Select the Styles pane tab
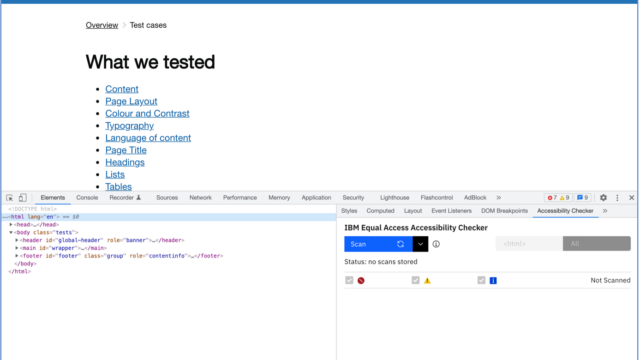The height and width of the screenshot is (360, 640). click(x=349, y=211)
